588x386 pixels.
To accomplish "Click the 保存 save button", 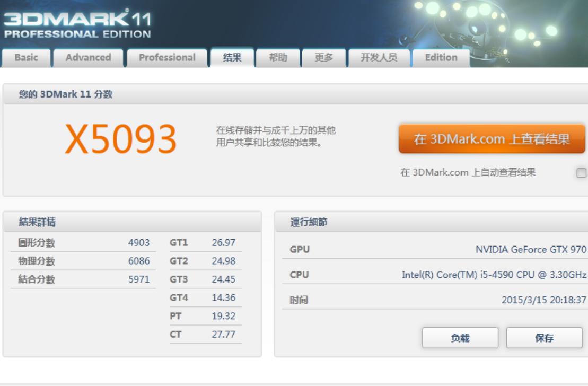I will point(544,338).
